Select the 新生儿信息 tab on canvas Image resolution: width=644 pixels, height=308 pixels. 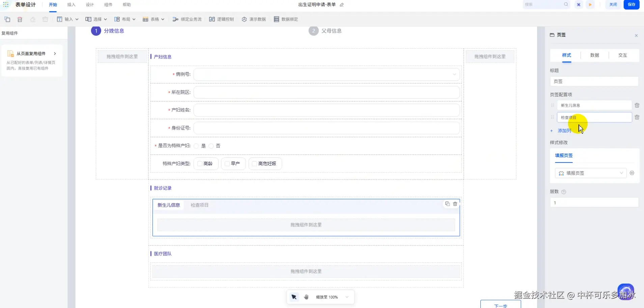[x=169, y=205]
